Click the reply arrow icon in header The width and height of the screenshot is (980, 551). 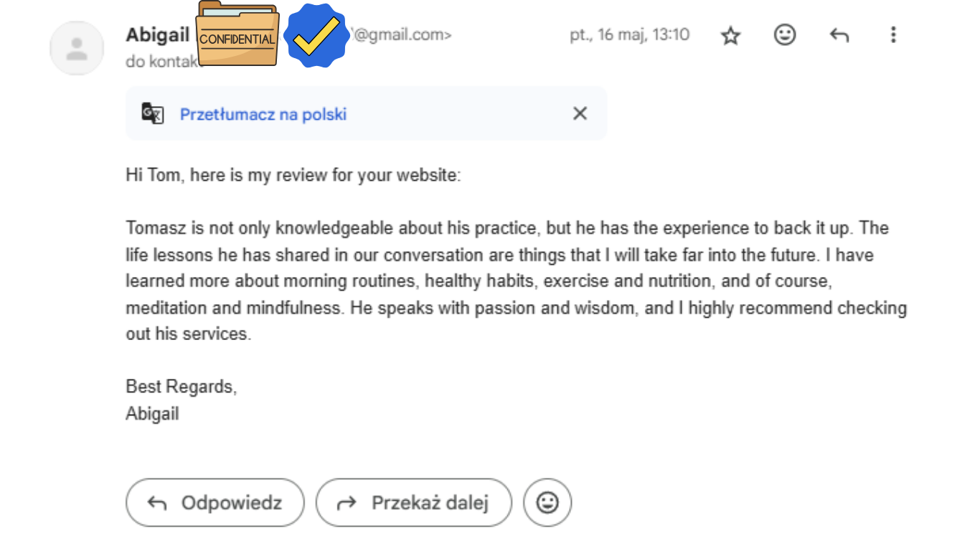pyautogui.click(x=839, y=34)
